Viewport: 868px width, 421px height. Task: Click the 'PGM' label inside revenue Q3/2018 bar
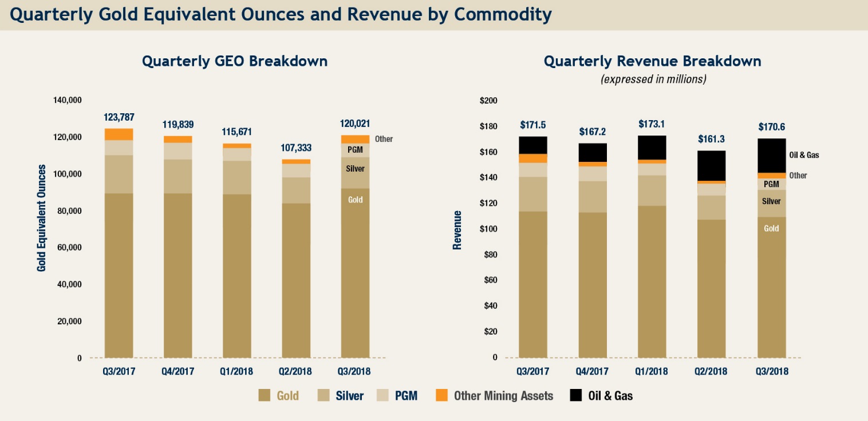pyautogui.click(x=772, y=184)
